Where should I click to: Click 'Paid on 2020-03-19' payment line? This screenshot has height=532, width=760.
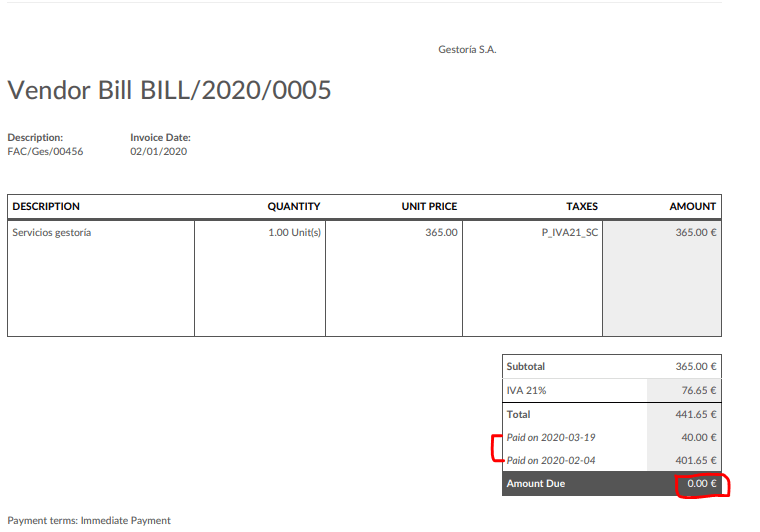551,438
